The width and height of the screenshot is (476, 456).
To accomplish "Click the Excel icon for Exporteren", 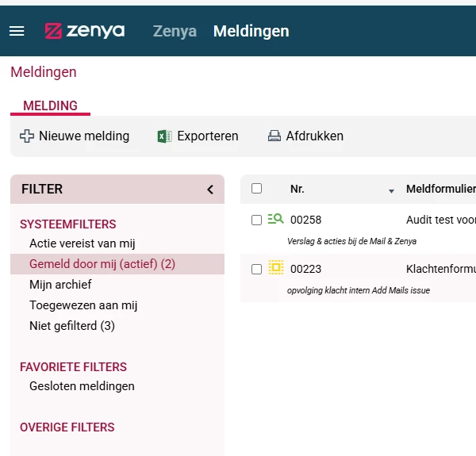I will [x=165, y=136].
